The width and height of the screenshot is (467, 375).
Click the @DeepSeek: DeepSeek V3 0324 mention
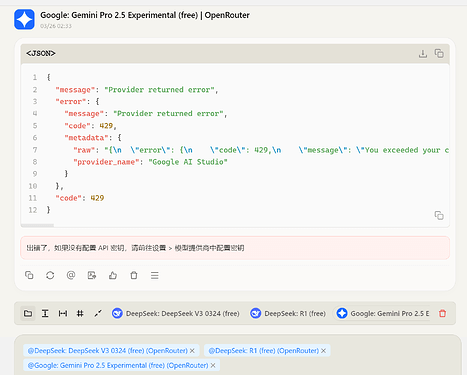108,351
